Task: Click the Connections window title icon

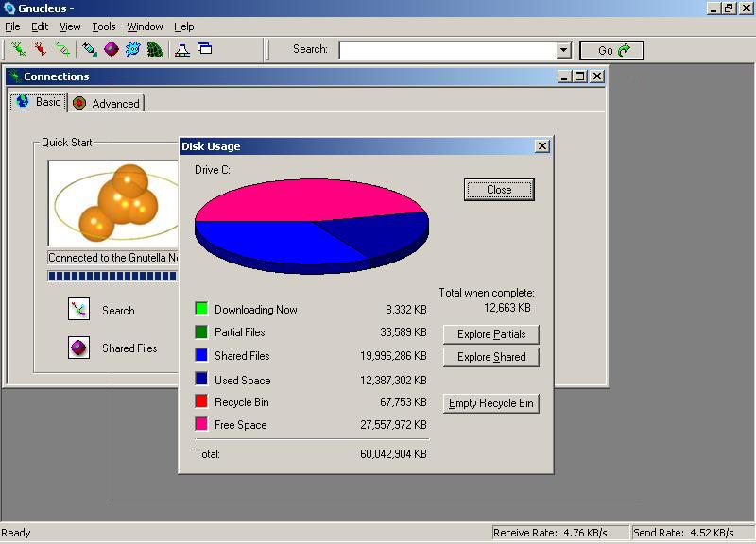Action: click(15, 76)
